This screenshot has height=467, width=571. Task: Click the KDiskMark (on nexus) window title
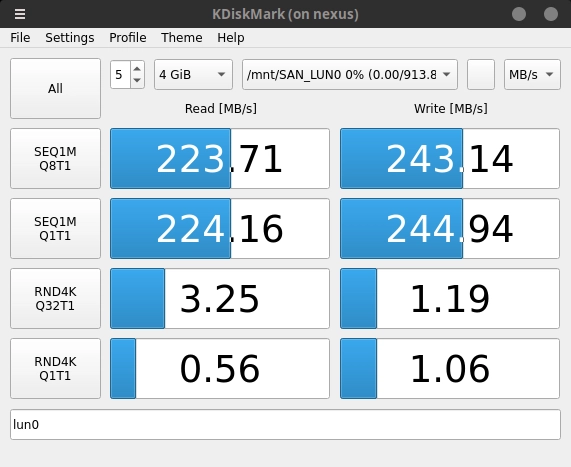coord(285,14)
